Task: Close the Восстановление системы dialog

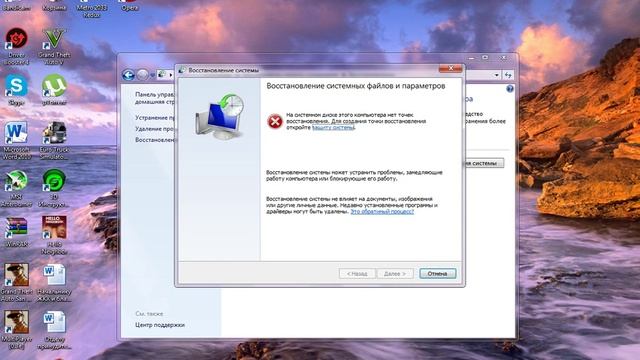Action: [451, 68]
